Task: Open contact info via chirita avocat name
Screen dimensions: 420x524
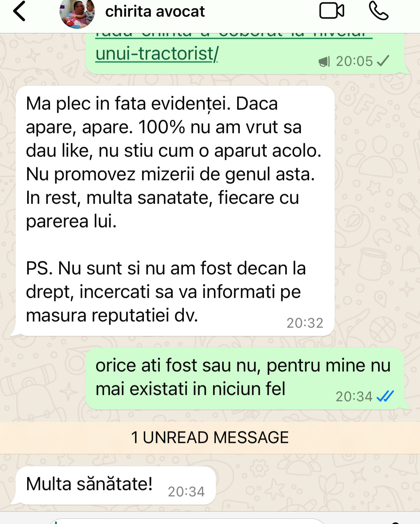Action: pos(155,11)
